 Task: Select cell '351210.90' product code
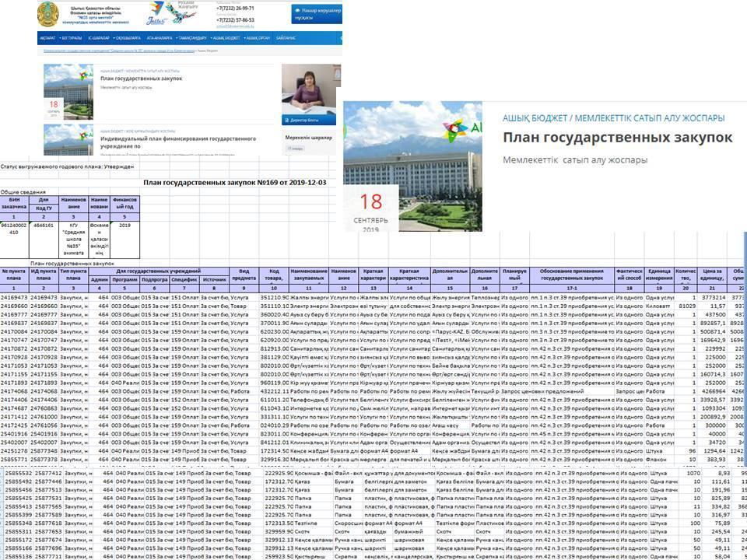pos(274,298)
